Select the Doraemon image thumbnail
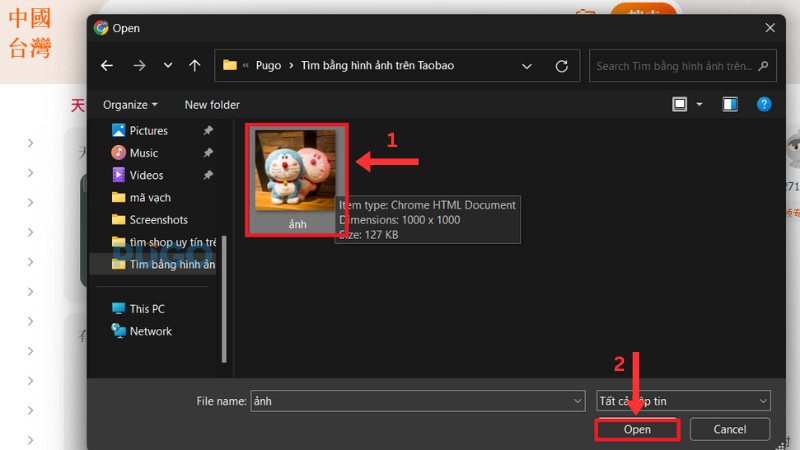Screen dimensions: 800x450 (x=297, y=170)
